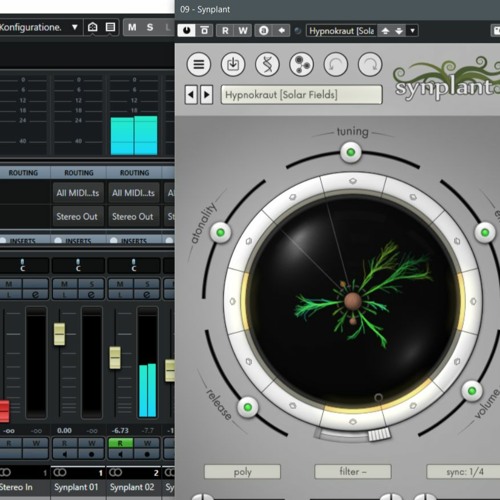Enable Read automation on Synplant 01
Screen dimensions: 500x500
65,443
